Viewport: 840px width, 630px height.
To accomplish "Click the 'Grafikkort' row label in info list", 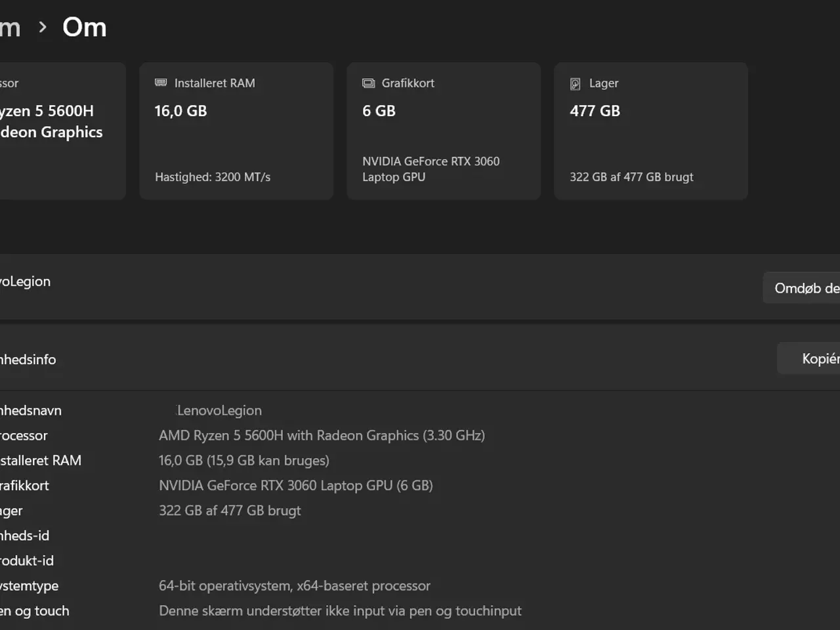I will click(x=24, y=485).
